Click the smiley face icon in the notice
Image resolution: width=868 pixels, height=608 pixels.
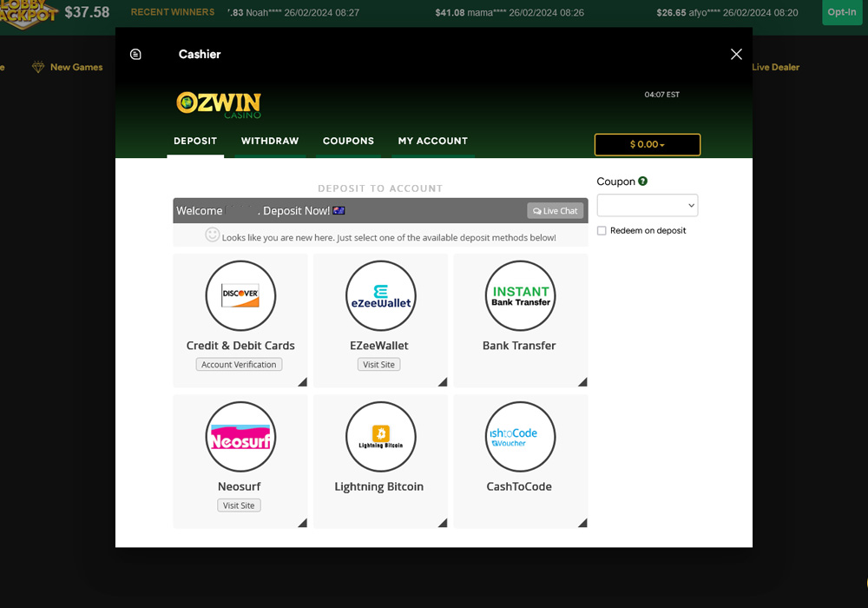[213, 235]
